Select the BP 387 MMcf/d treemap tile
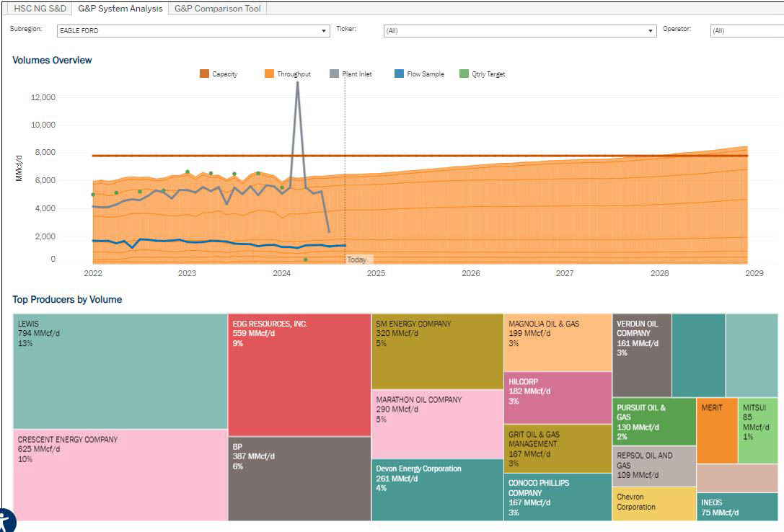This screenshot has height=532, width=784. tap(299, 479)
